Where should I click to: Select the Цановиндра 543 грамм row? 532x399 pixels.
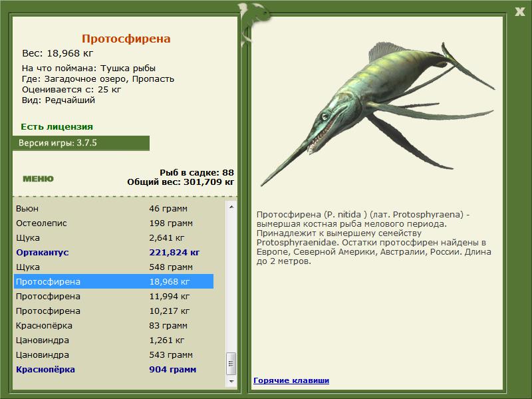click(114, 354)
